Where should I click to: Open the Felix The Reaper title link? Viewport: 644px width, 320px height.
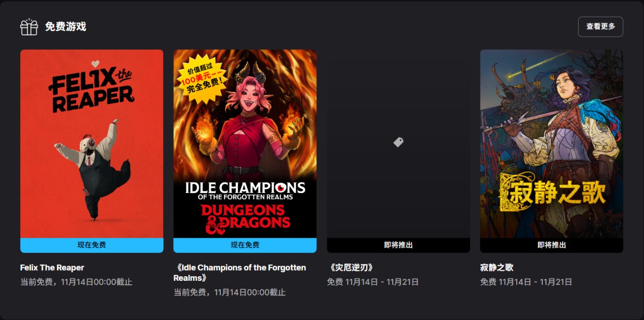pyautogui.click(x=52, y=268)
